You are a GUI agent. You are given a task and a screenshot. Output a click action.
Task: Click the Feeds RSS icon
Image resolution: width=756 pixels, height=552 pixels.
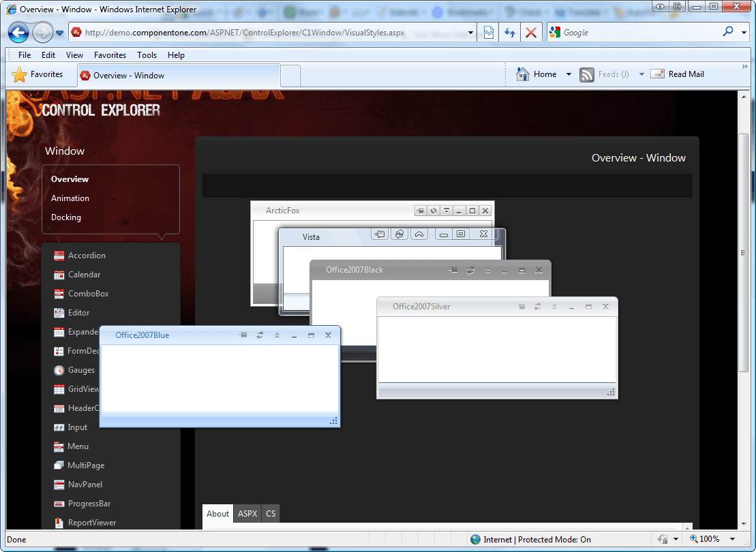(x=587, y=75)
